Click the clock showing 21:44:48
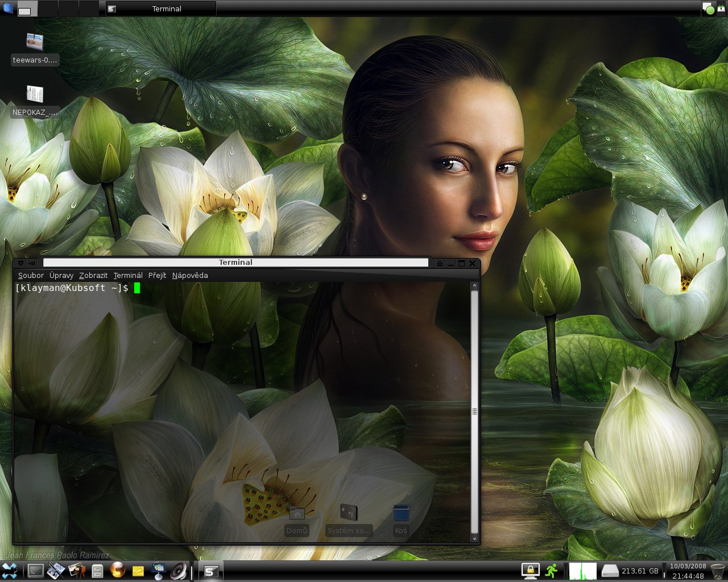This screenshot has height=582, width=728. [688, 576]
